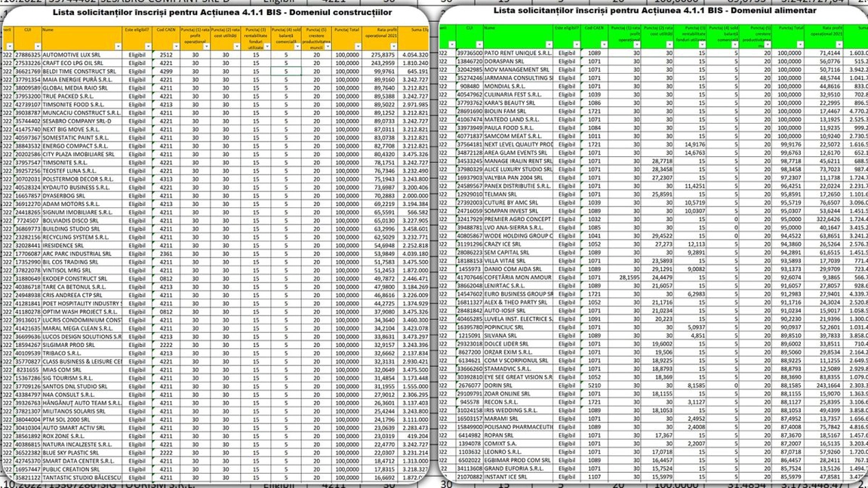This screenshot has width=868, height=488.
Task: Open the Punctaj Total filter in the orange table
Action: [x=358, y=47]
